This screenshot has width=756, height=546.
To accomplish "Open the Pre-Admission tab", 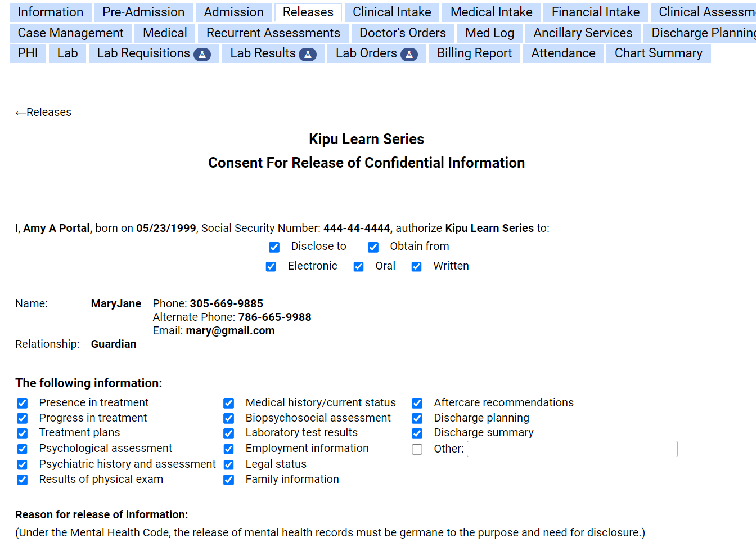I will pos(143,12).
